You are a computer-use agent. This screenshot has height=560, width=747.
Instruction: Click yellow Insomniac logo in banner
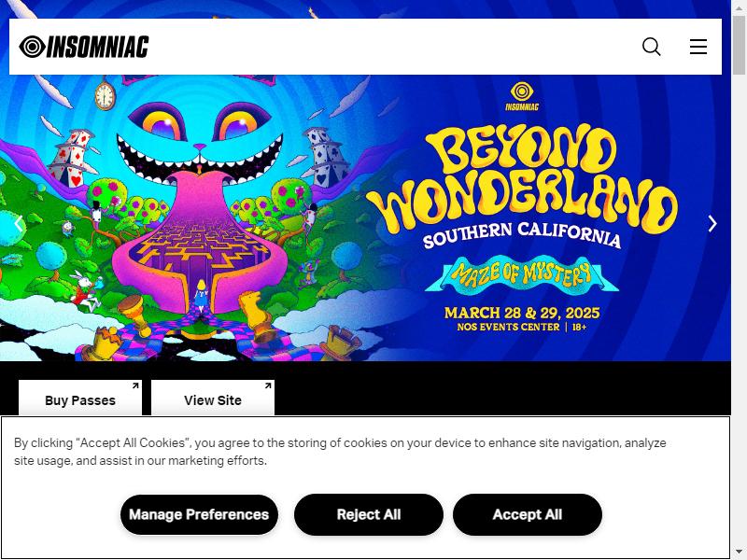coord(522,97)
